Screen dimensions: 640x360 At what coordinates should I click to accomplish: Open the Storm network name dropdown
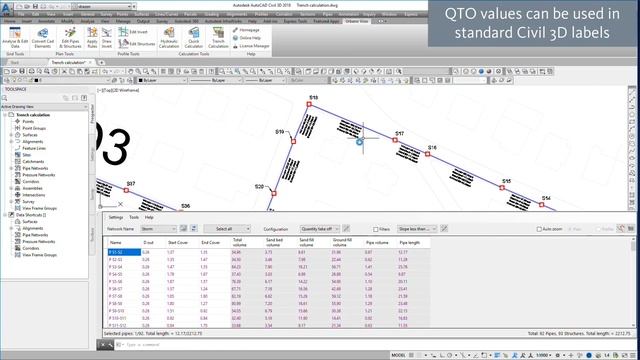[x=158, y=229]
